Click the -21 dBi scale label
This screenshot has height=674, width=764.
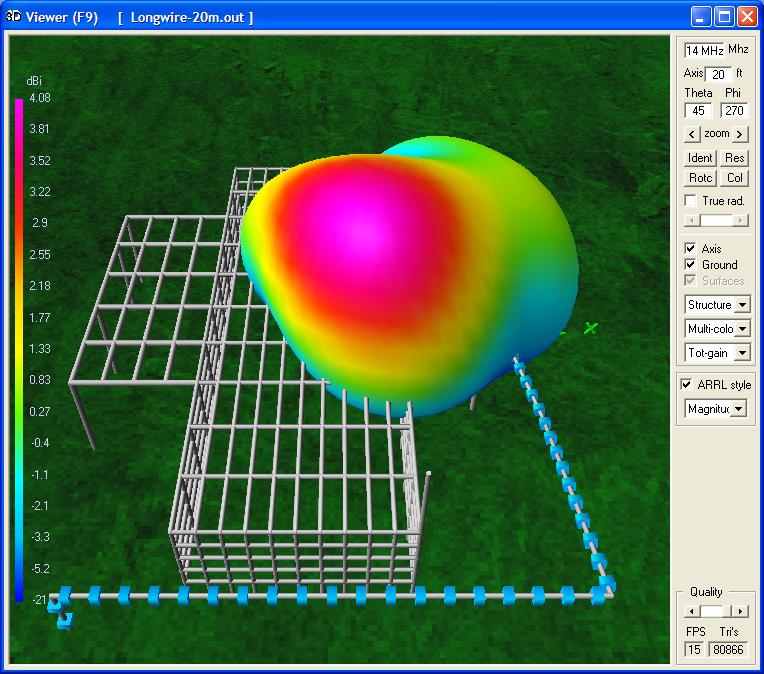[39, 599]
